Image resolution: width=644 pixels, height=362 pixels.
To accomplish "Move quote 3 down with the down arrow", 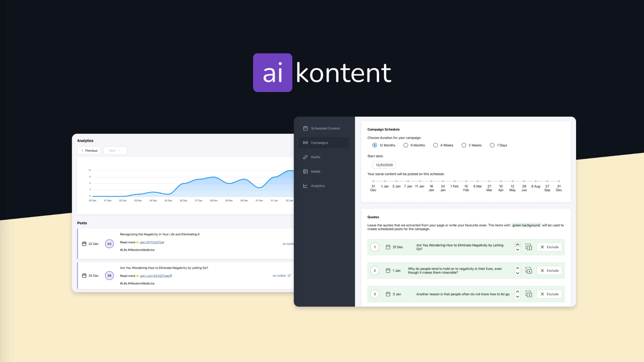I will (x=517, y=297).
